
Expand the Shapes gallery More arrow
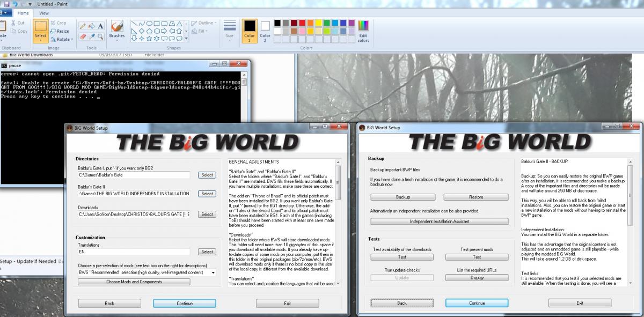coord(186,39)
